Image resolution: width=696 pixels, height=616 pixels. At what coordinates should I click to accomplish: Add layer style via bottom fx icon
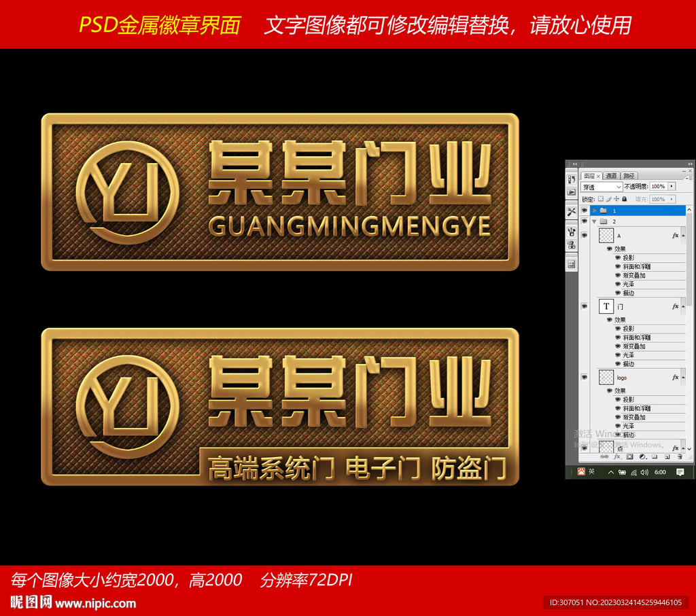click(x=617, y=456)
